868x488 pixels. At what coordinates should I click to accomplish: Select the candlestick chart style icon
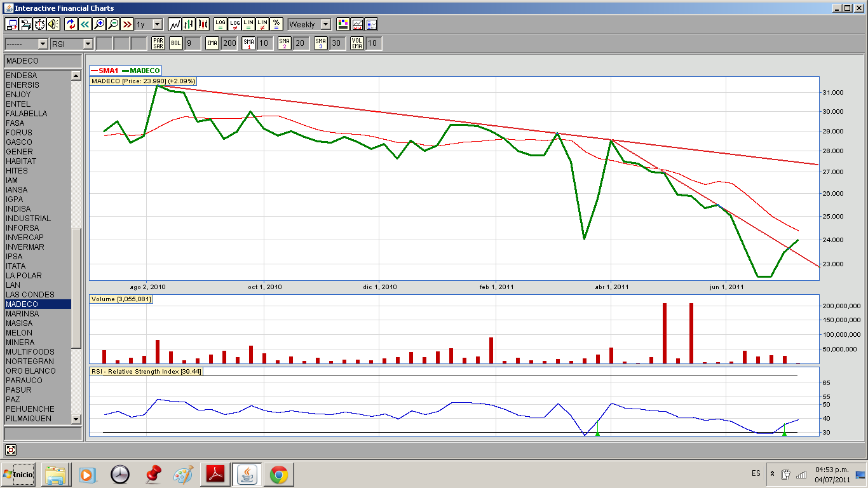(203, 24)
